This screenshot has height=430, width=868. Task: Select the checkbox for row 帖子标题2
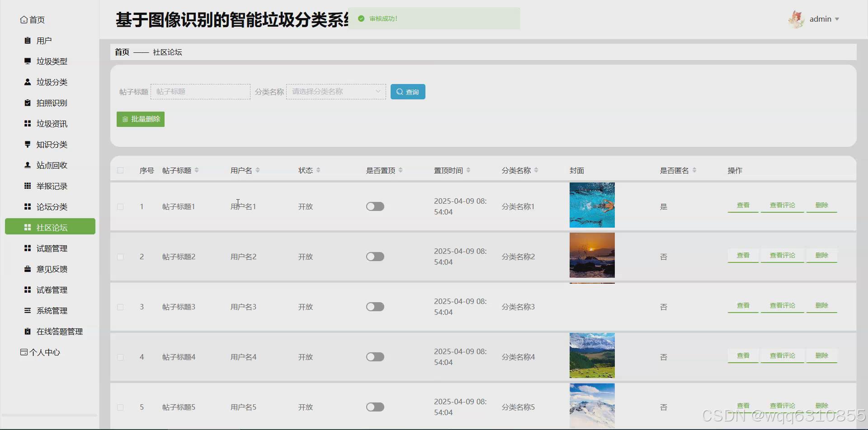click(x=120, y=257)
